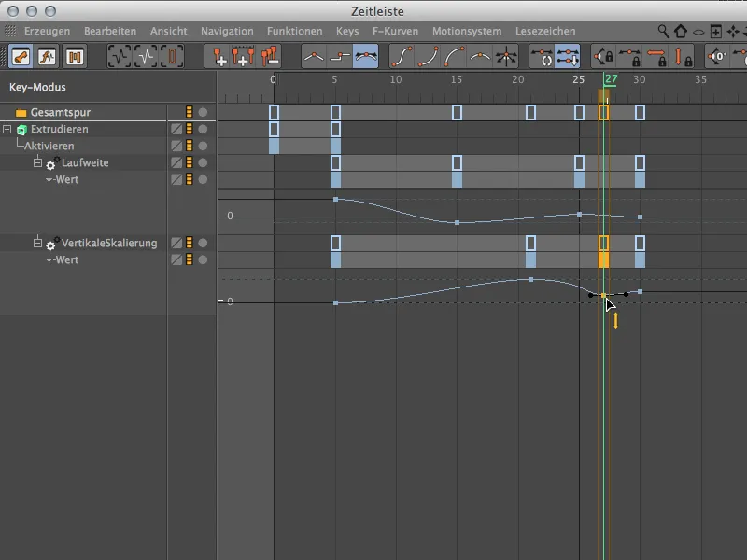Toggle striped layer box on Aktivieren row

coord(176,146)
